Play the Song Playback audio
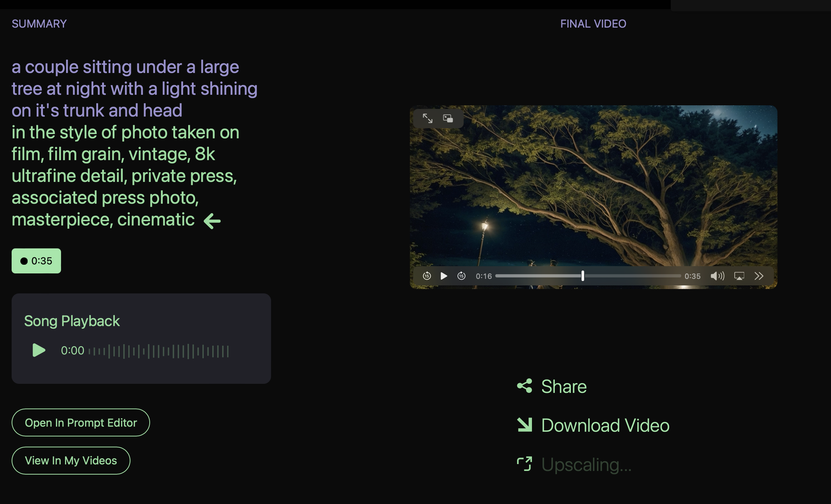The height and width of the screenshot is (504, 831). pyautogui.click(x=39, y=350)
